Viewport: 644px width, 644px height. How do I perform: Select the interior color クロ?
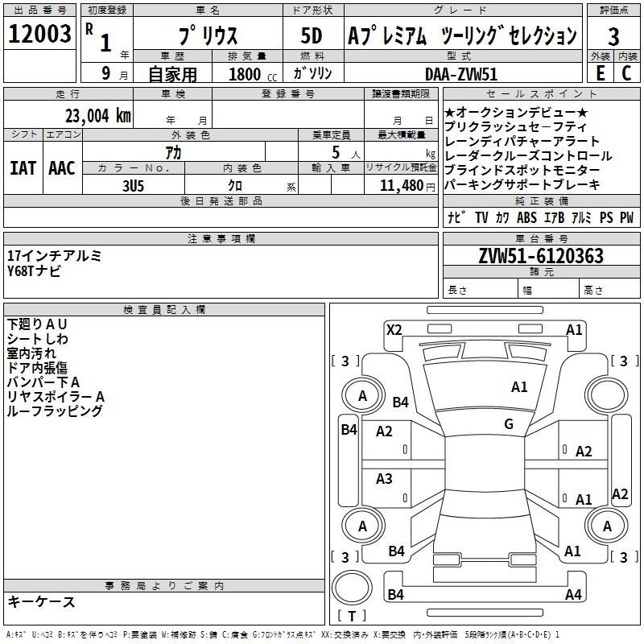click(235, 186)
